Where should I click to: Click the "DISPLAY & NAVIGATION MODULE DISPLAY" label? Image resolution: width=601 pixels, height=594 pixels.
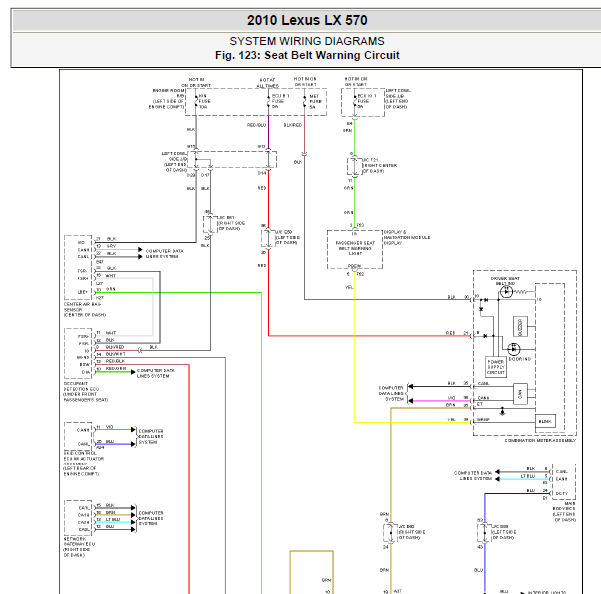(x=407, y=238)
